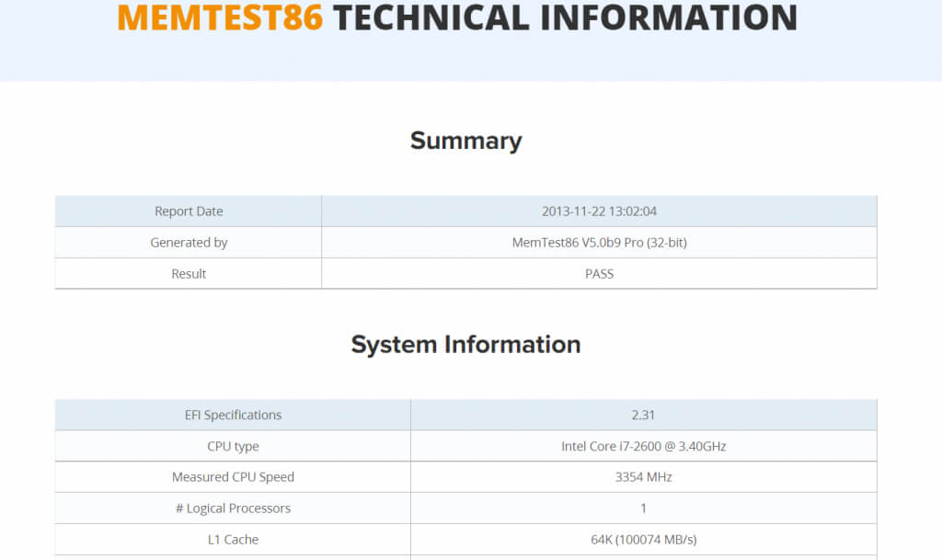The image size is (942, 560).
Task: Click the L1 Cache label
Action: click(233, 539)
